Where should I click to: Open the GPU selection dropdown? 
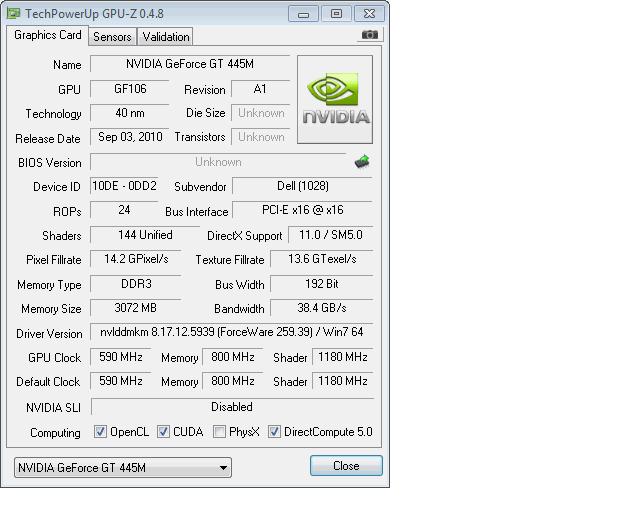[x=123, y=467]
